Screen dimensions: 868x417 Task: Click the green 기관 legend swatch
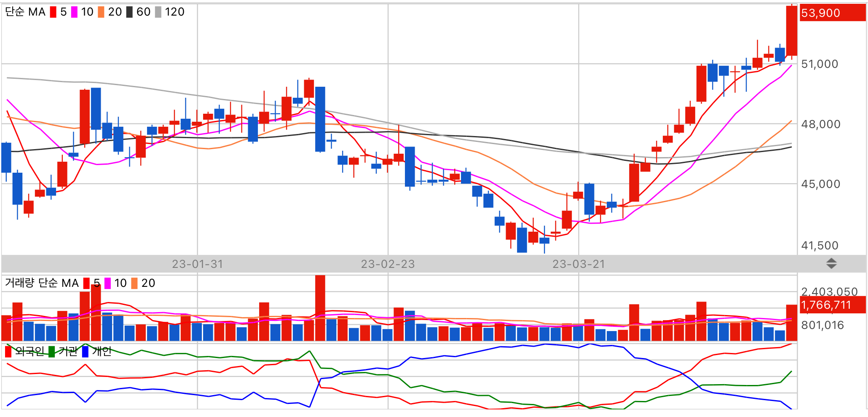pos(51,351)
